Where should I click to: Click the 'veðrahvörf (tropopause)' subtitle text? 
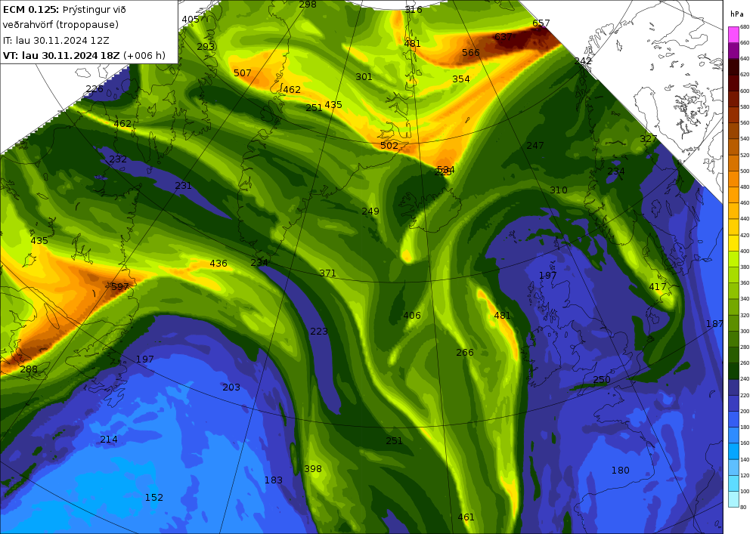point(60,25)
